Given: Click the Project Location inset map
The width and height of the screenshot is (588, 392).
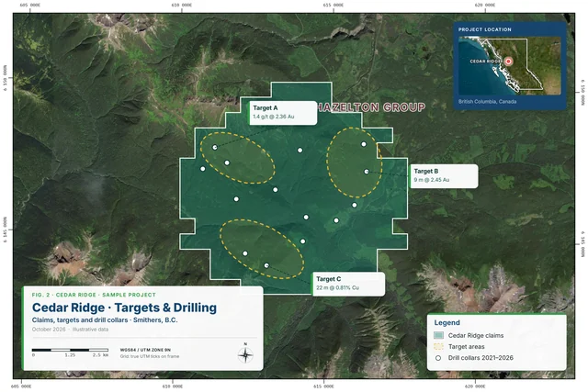Looking at the screenshot, I should coord(510,65).
